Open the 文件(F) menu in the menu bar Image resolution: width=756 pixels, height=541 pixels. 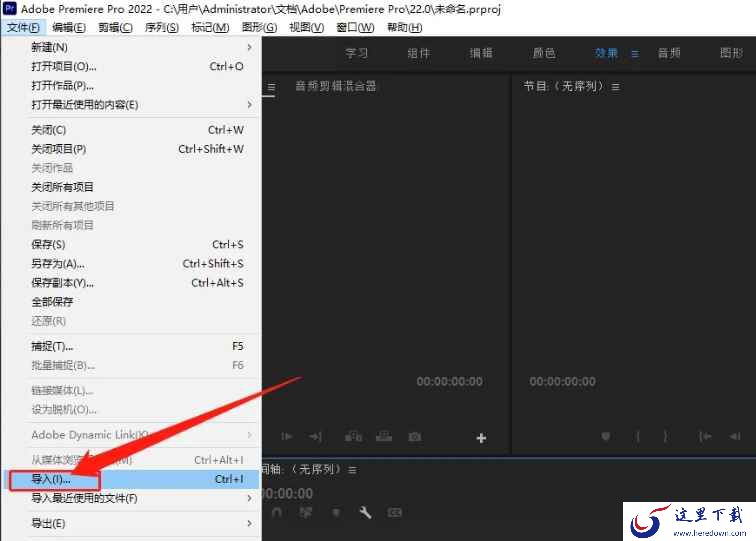[23, 27]
